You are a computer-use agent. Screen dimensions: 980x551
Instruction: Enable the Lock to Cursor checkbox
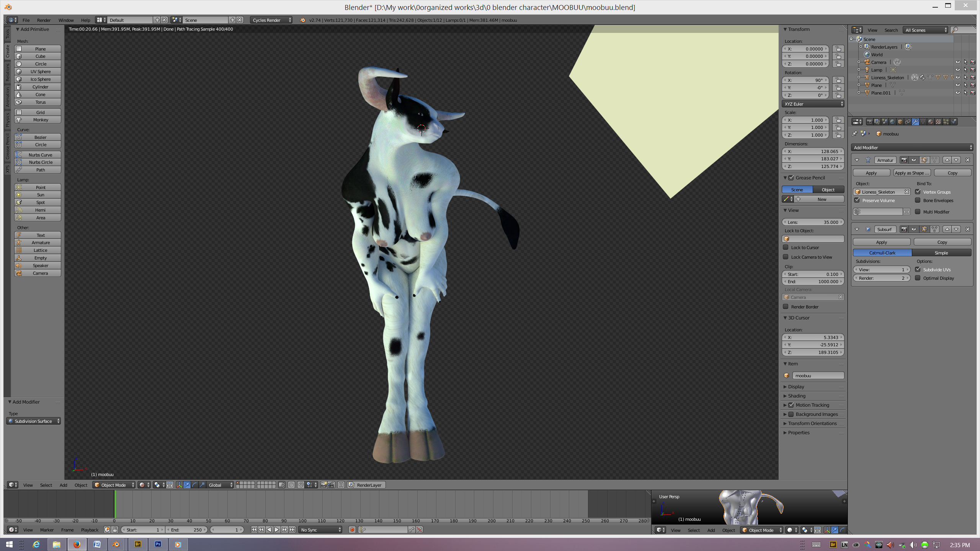click(786, 248)
